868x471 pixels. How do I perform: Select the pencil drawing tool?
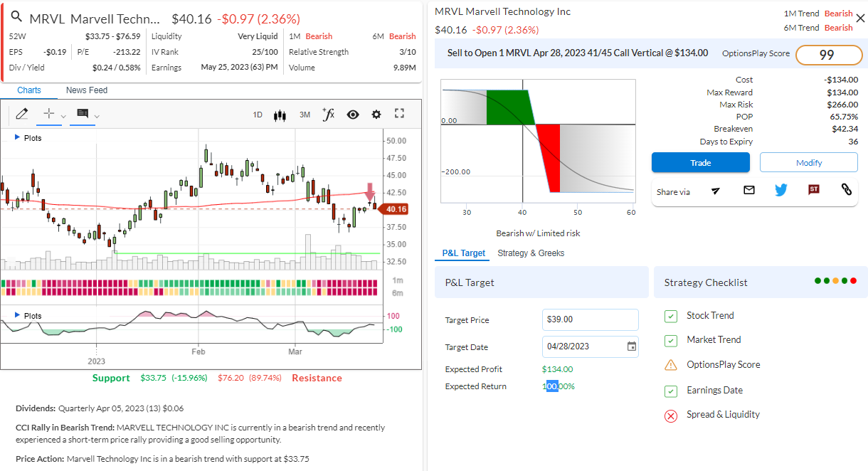pyautogui.click(x=22, y=114)
